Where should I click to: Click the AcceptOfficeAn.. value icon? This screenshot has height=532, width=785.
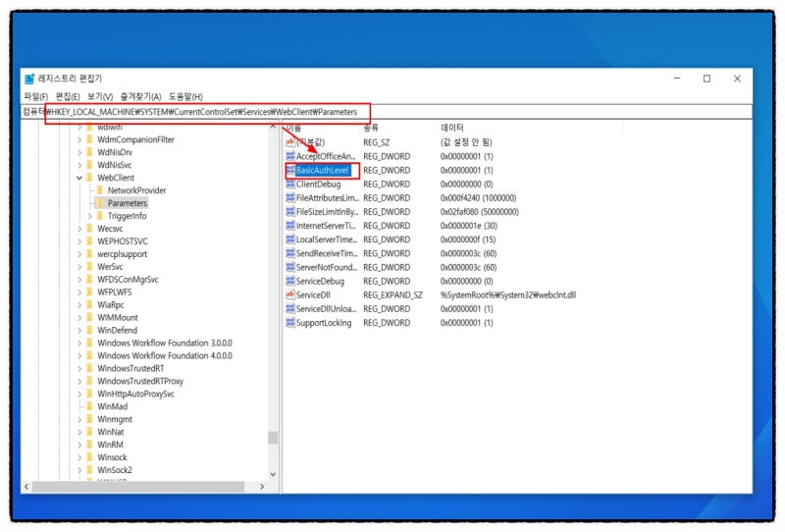[290, 156]
